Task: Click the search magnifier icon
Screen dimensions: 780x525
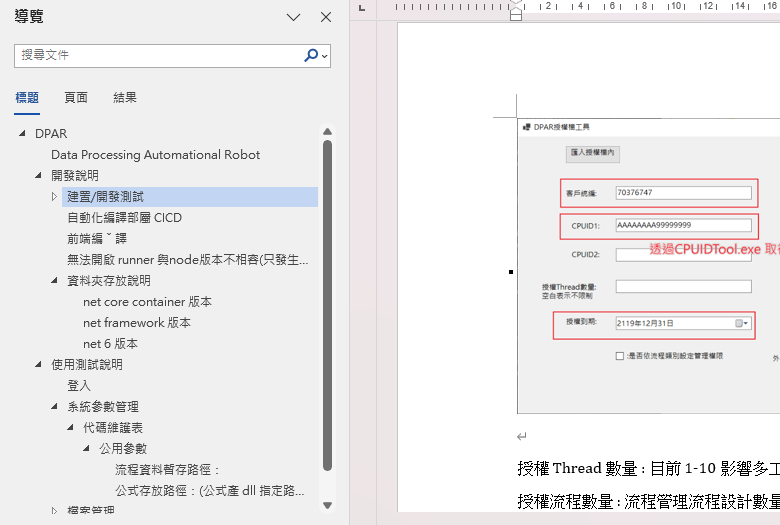Action: point(311,56)
